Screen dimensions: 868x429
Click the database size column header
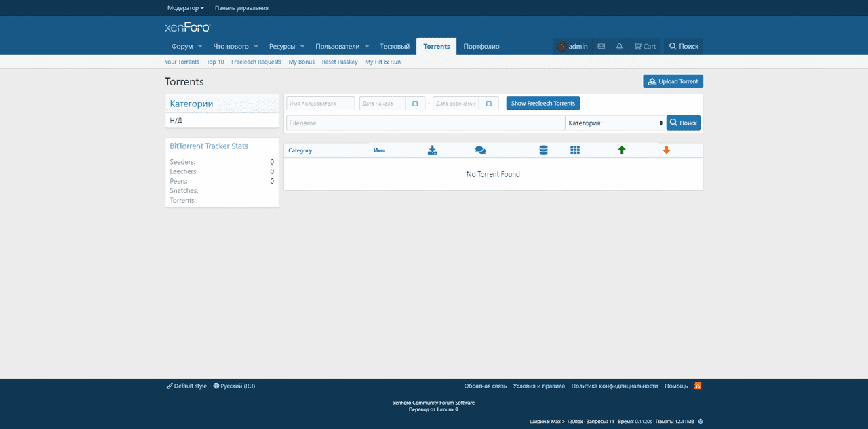tap(543, 150)
